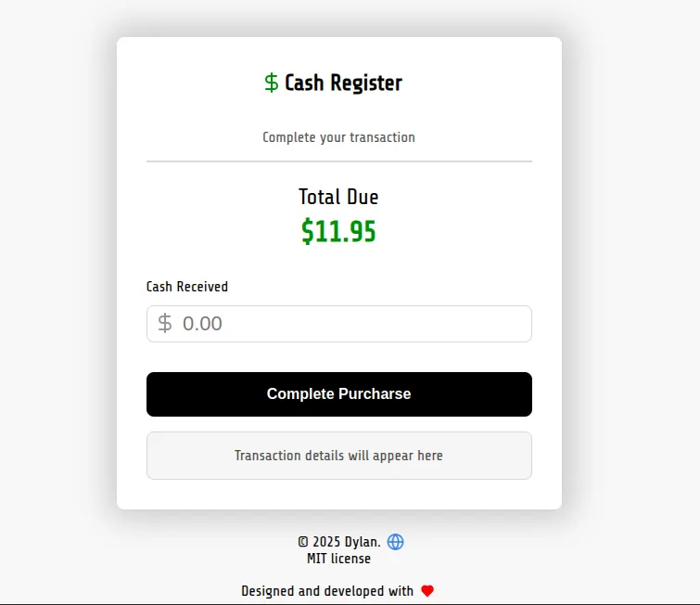Click the 0.00 placeholder in cash field
This screenshot has height=605, width=700.
point(202,324)
